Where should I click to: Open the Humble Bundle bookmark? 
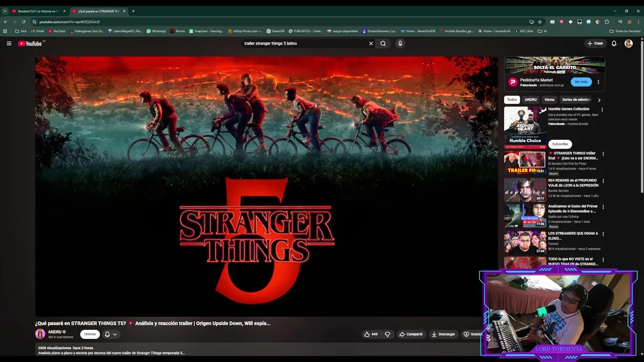tap(456, 31)
